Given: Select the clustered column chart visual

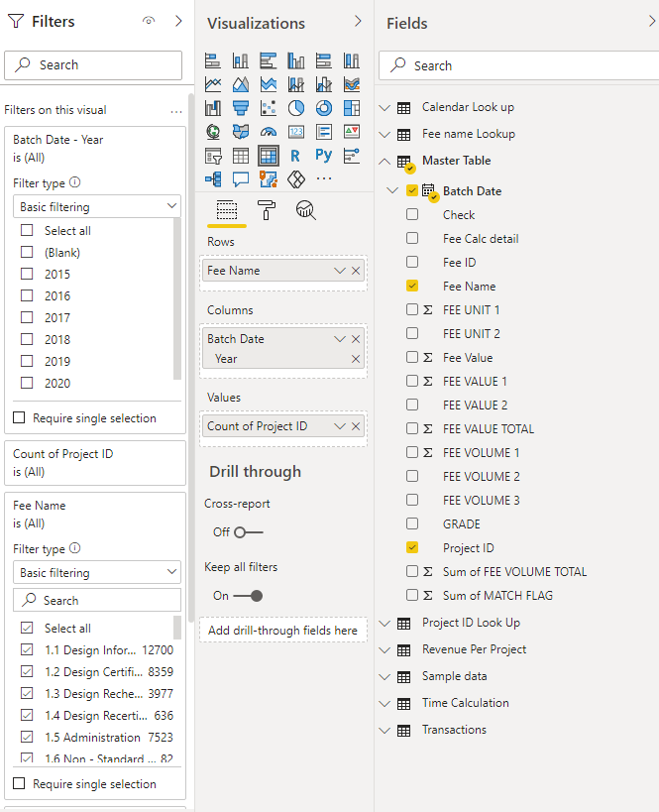Looking at the screenshot, I should tap(296, 61).
